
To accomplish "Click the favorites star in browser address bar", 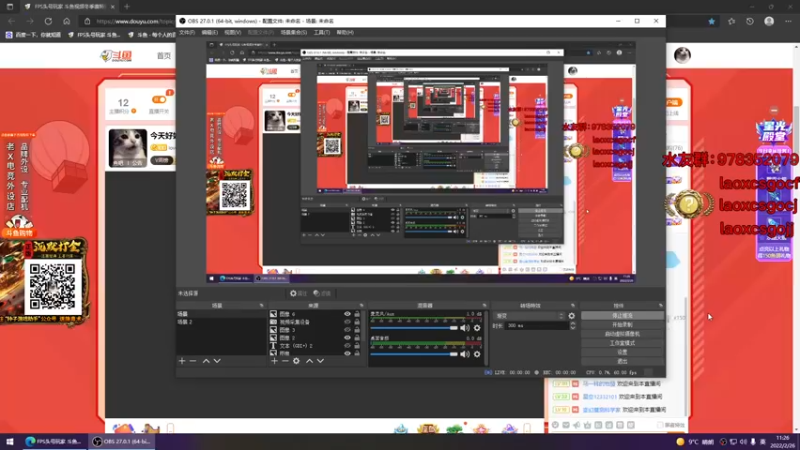I will point(712,21).
